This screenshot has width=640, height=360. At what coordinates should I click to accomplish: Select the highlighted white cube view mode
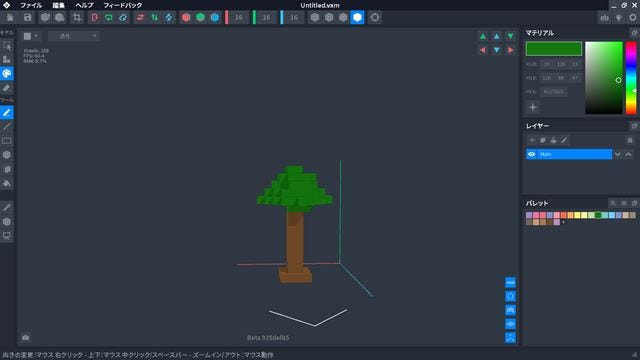pos(357,18)
